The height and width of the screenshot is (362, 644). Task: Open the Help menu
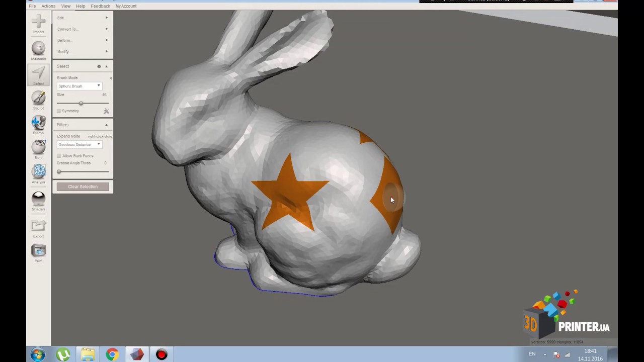point(80,6)
